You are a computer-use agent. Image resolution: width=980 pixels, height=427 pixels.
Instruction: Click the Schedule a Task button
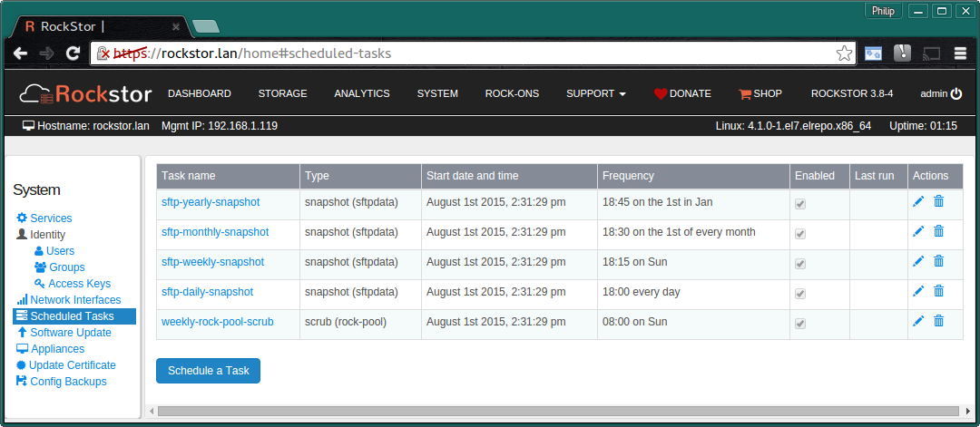click(x=208, y=370)
